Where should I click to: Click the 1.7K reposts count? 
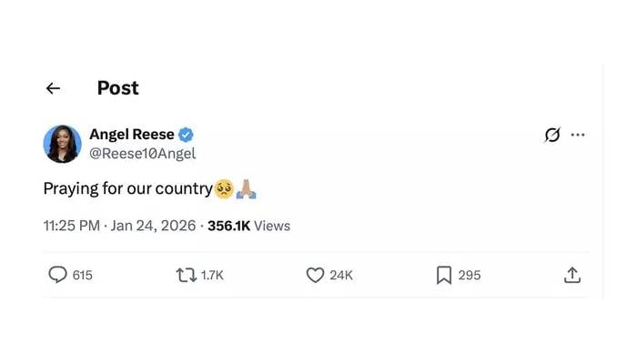pos(211,275)
